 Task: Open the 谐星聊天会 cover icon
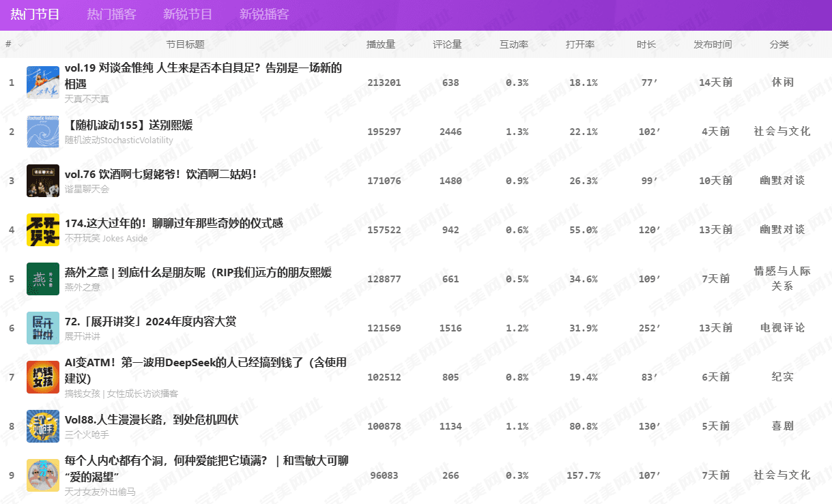43,181
